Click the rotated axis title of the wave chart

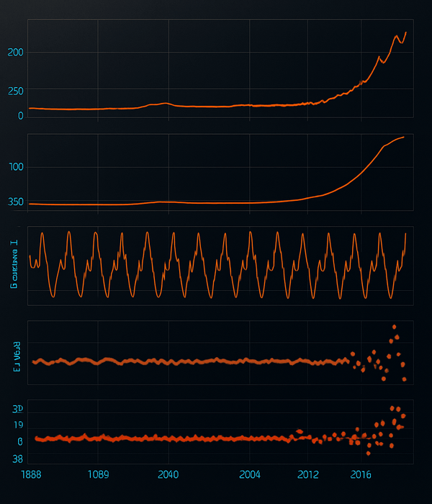click(x=14, y=265)
